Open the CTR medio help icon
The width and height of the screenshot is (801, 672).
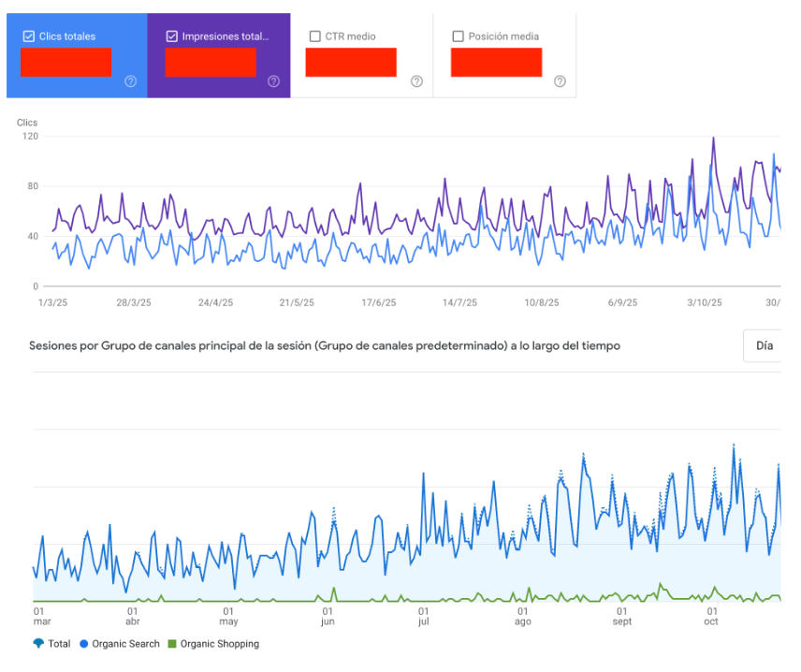[x=416, y=81]
